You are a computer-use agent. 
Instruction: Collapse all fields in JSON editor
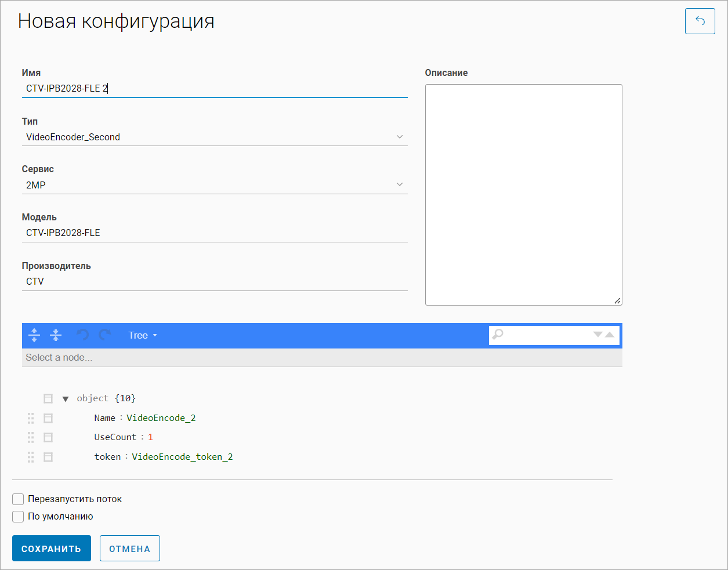click(x=56, y=335)
